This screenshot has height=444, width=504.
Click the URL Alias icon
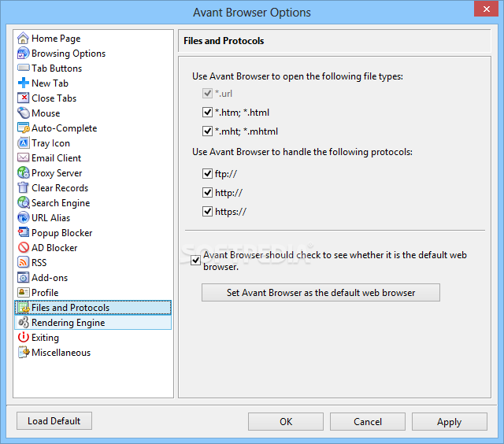pyautogui.click(x=23, y=218)
